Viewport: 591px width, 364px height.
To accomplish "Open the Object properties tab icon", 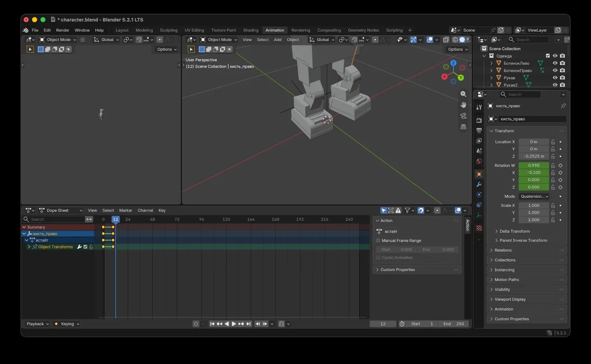I will (479, 174).
